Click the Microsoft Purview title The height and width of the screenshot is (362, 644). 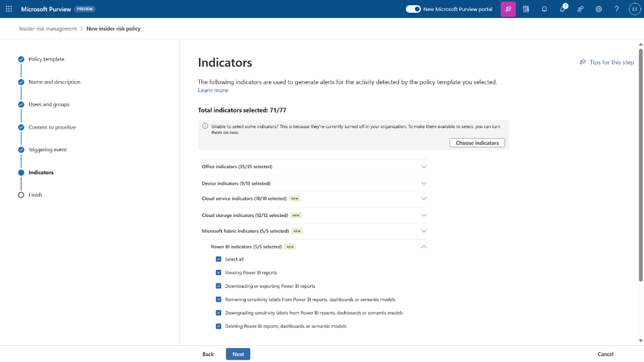tap(46, 9)
